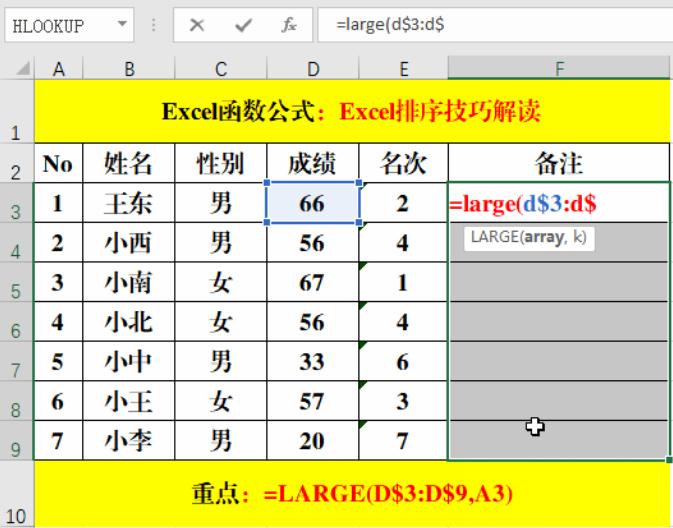Click the name cell '小李'
This screenshot has height=528, width=673.
pos(129,440)
